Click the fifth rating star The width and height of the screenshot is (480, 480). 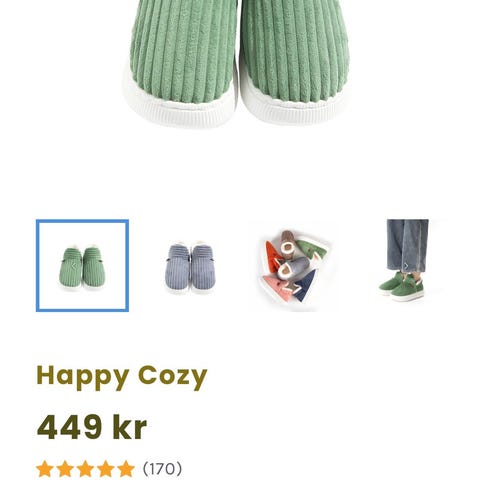(x=126, y=469)
